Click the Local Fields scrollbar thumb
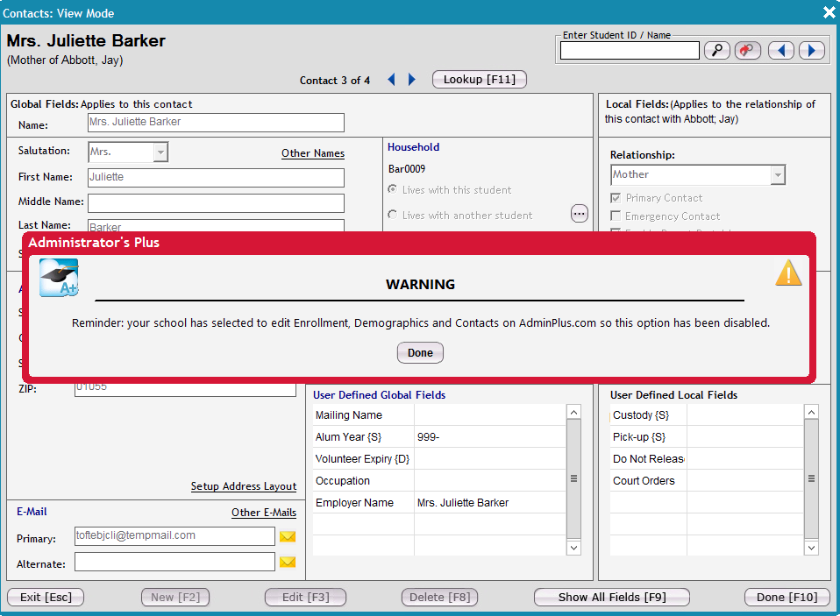The width and height of the screenshot is (840, 616). (x=811, y=478)
